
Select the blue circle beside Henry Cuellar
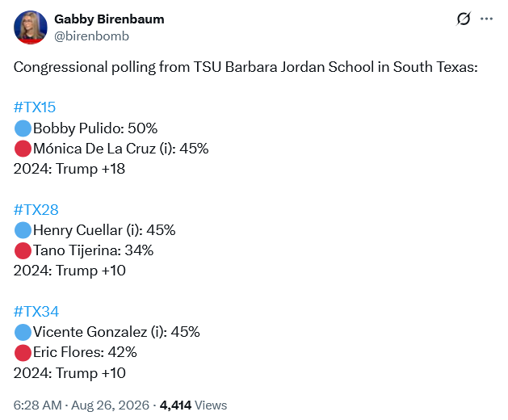[23, 230]
